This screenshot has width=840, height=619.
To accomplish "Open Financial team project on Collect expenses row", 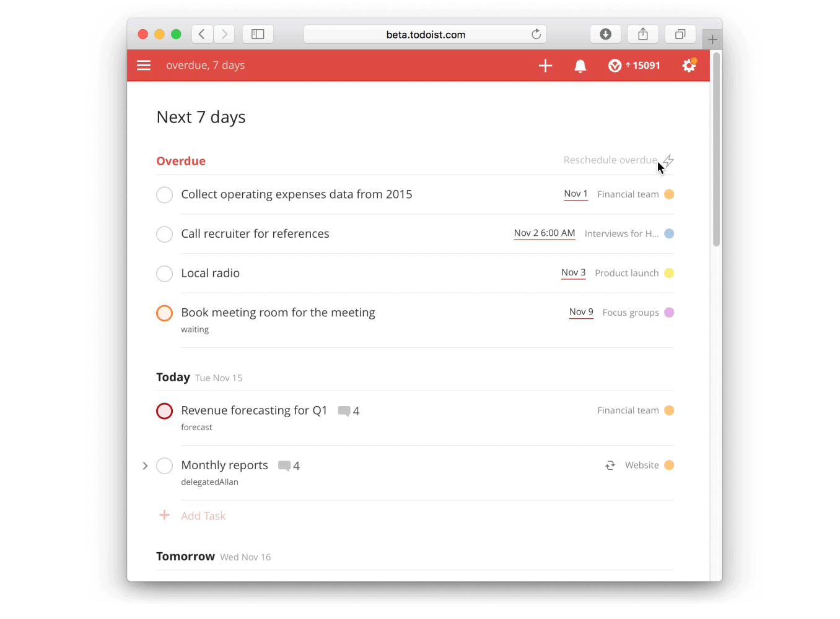I will click(628, 194).
